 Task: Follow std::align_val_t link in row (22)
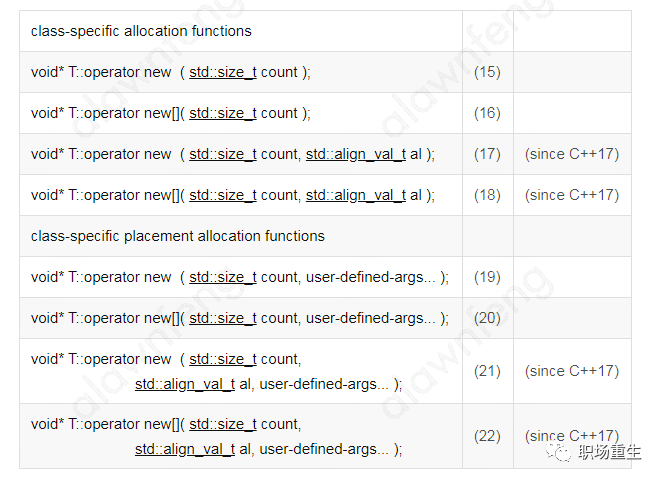click(x=185, y=449)
